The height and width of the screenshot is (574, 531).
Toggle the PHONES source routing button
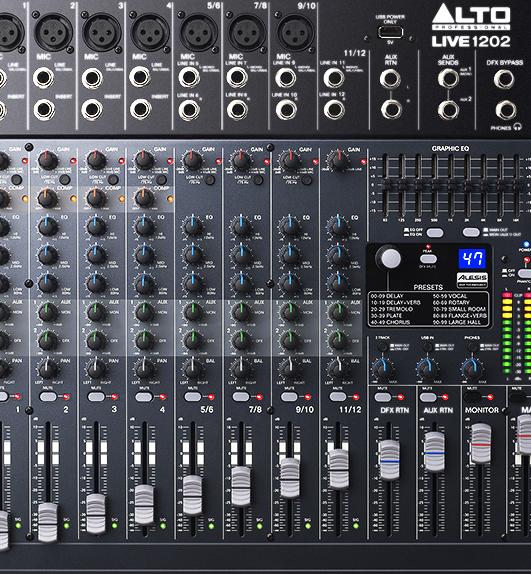point(472,346)
